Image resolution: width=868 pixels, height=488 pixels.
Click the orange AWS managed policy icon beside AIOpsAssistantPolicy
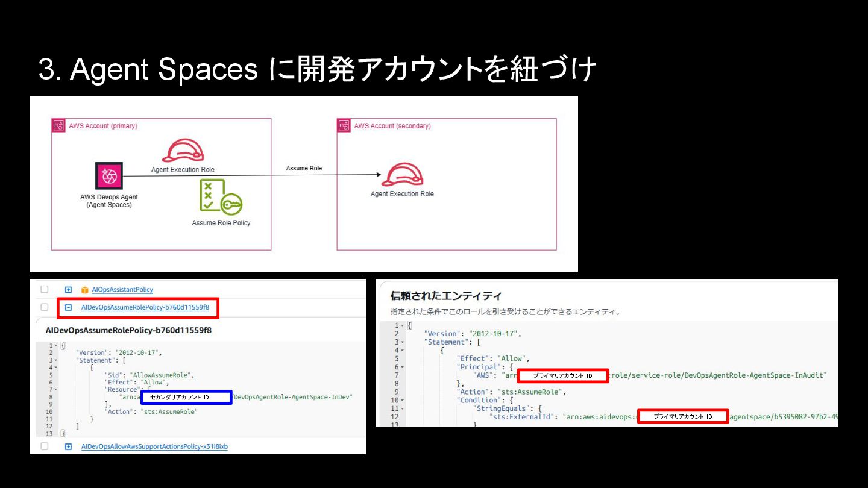click(84, 290)
